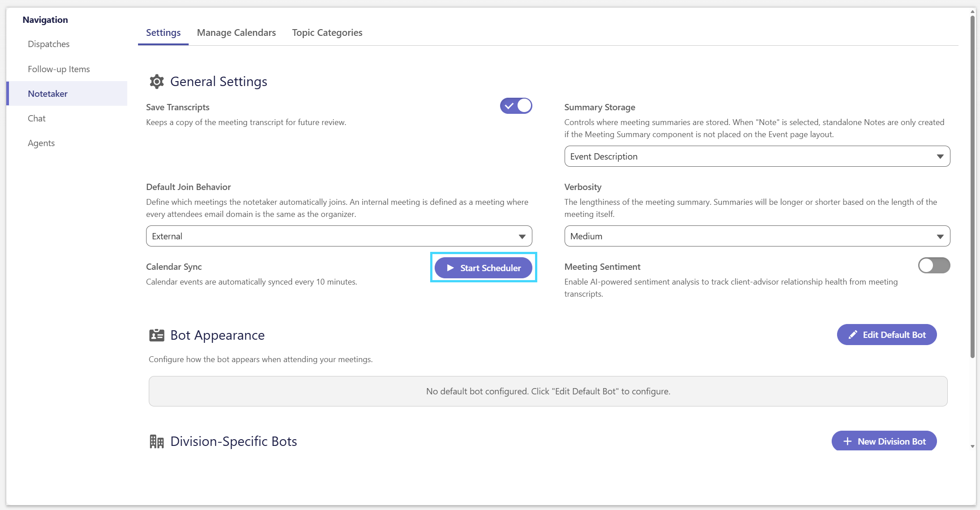Click the General Settings gear icon
980x510 pixels.
156,82
